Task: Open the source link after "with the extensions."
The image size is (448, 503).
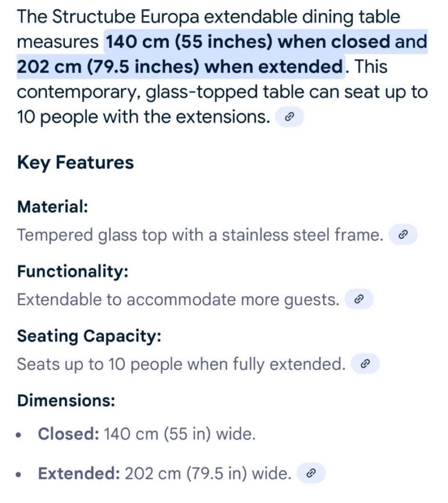Action: tap(289, 117)
